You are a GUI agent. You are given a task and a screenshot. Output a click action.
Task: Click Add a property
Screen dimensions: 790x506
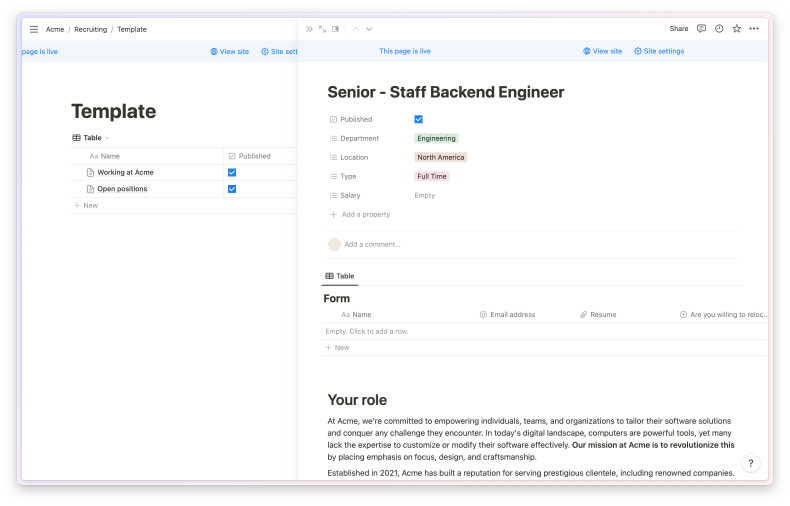[360, 215]
